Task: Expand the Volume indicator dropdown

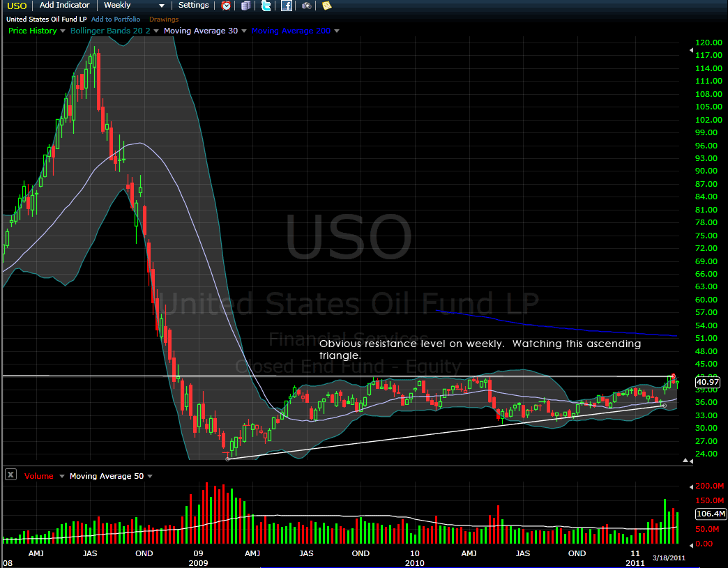Action: (x=61, y=476)
